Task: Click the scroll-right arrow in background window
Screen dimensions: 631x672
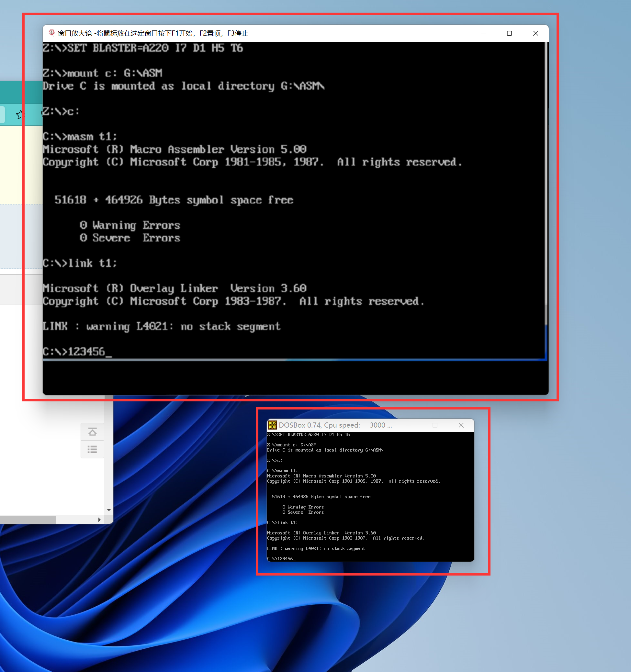Action: coord(99,520)
